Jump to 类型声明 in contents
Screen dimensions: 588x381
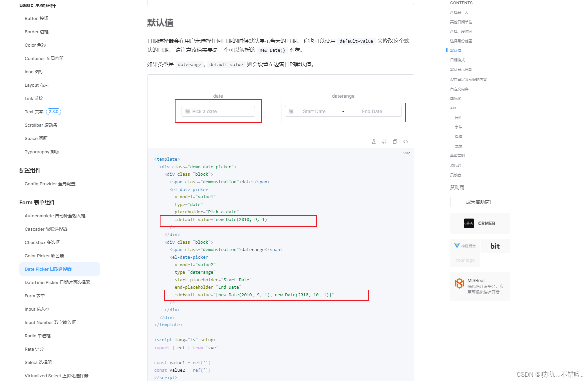[458, 156]
